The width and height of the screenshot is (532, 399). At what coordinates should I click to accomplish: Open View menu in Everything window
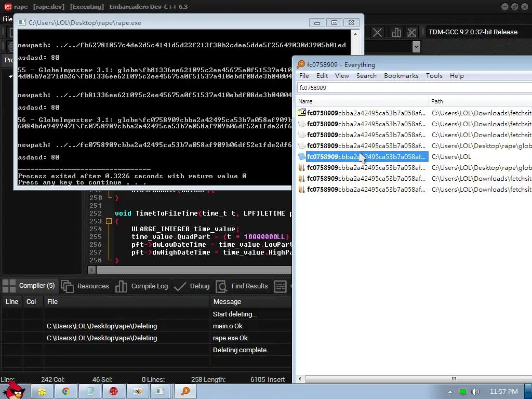click(342, 76)
